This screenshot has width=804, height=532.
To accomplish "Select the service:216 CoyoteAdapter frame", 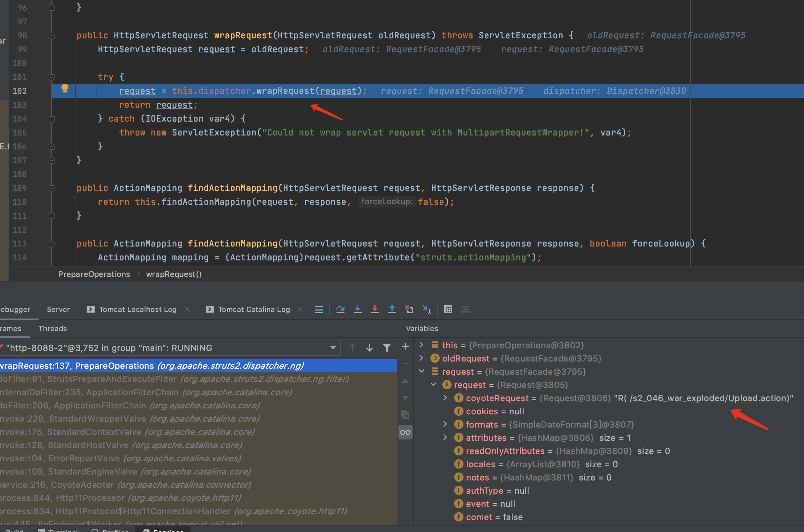I will click(x=198, y=484).
